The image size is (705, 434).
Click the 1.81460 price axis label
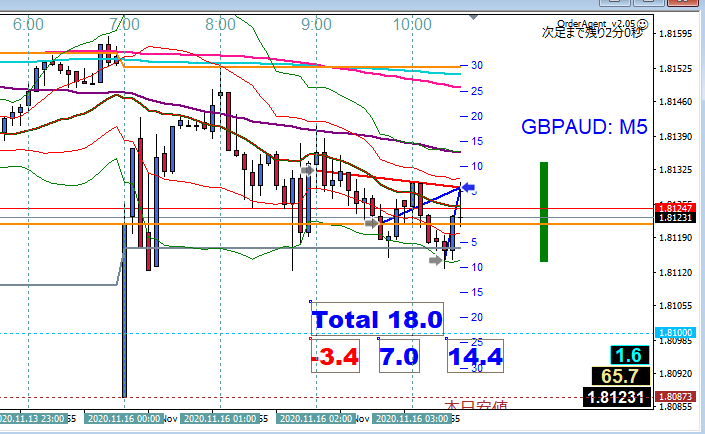point(675,102)
